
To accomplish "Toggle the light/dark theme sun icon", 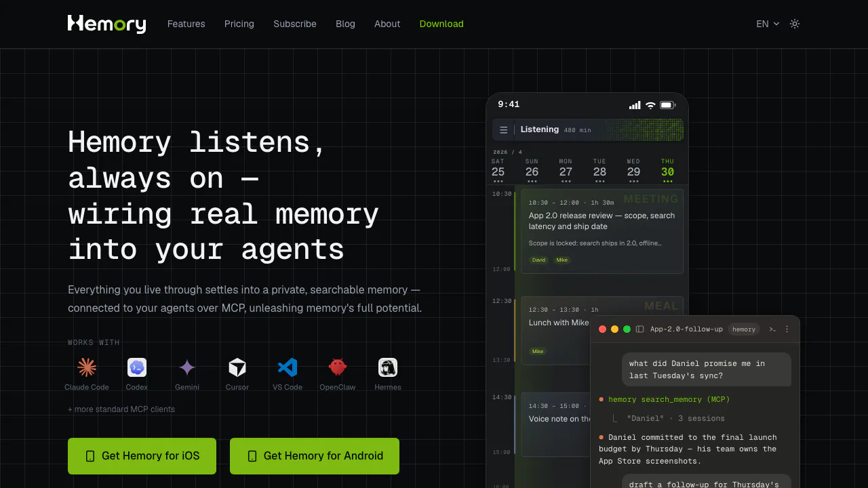I will click(x=795, y=24).
